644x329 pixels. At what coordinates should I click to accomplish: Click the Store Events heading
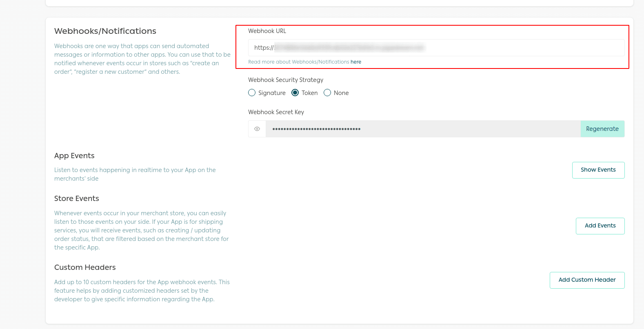(77, 199)
